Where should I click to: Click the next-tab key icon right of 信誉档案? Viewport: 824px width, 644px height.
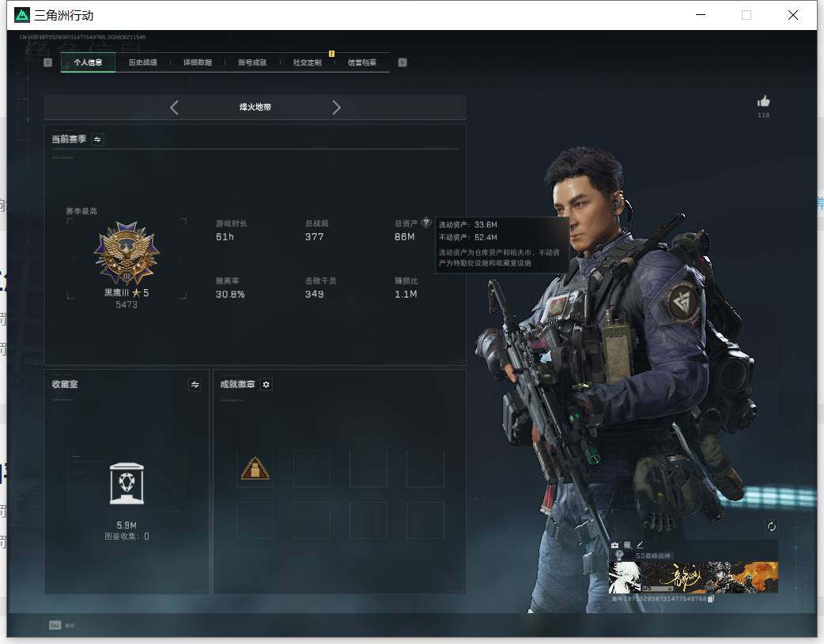[x=403, y=62]
